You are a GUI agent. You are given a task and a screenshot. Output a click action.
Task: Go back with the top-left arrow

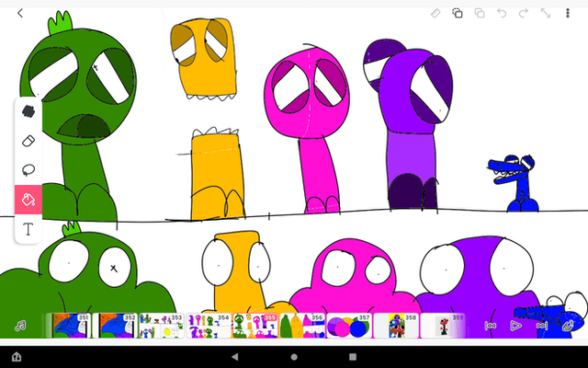(x=20, y=13)
